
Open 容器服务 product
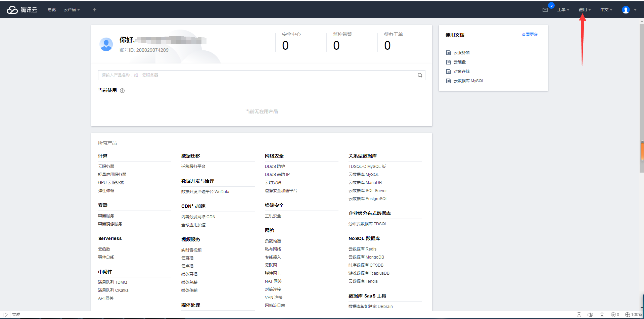106,216
